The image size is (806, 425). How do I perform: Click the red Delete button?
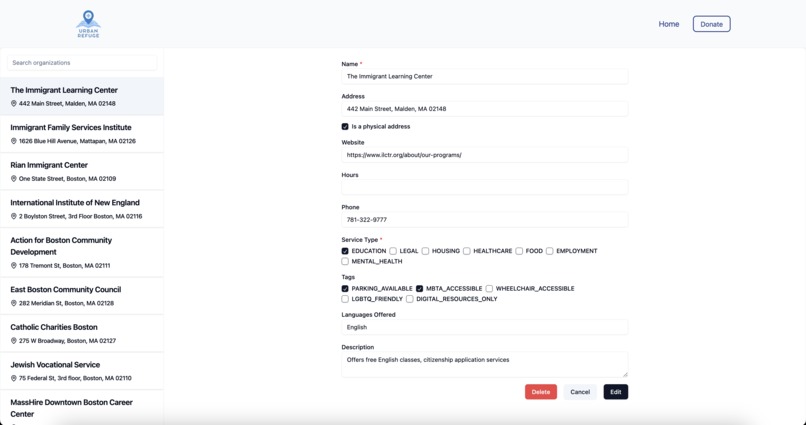point(541,392)
